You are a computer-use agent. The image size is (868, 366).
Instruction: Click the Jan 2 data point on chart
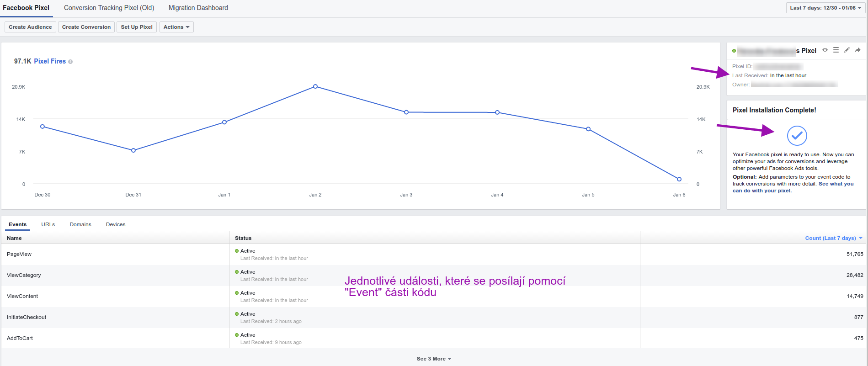(x=315, y=86)
